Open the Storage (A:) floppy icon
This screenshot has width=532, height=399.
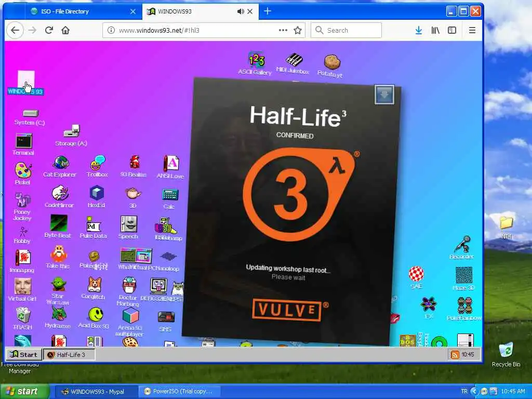71,136
